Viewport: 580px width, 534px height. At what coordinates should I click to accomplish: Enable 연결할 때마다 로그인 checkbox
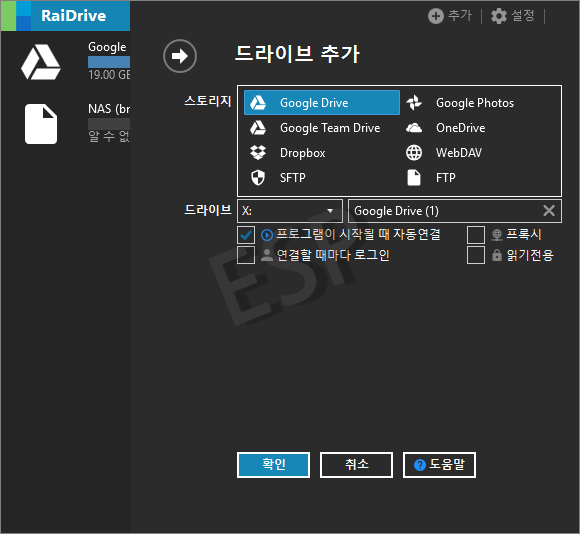pos(246,255)
